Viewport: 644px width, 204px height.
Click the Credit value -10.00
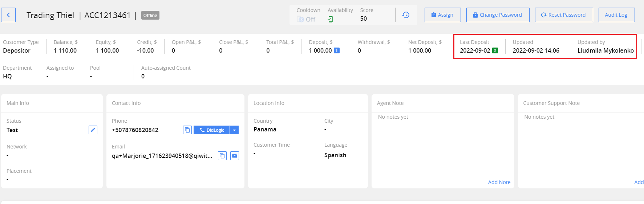click(145, 50)
